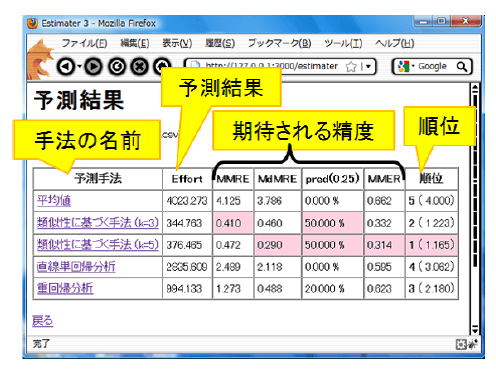
Task: Click the scrollbar down arrow
Action: [475, 329]
